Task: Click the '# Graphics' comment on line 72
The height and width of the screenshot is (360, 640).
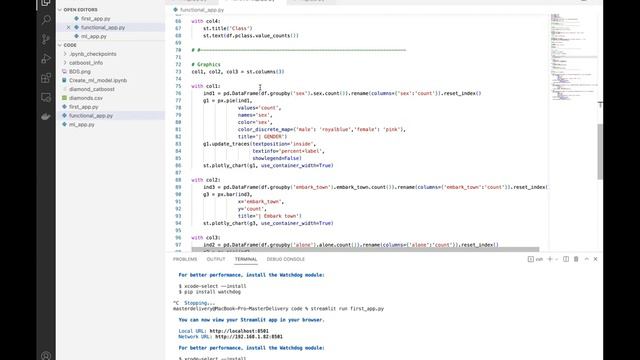Action: coord(206,64)
